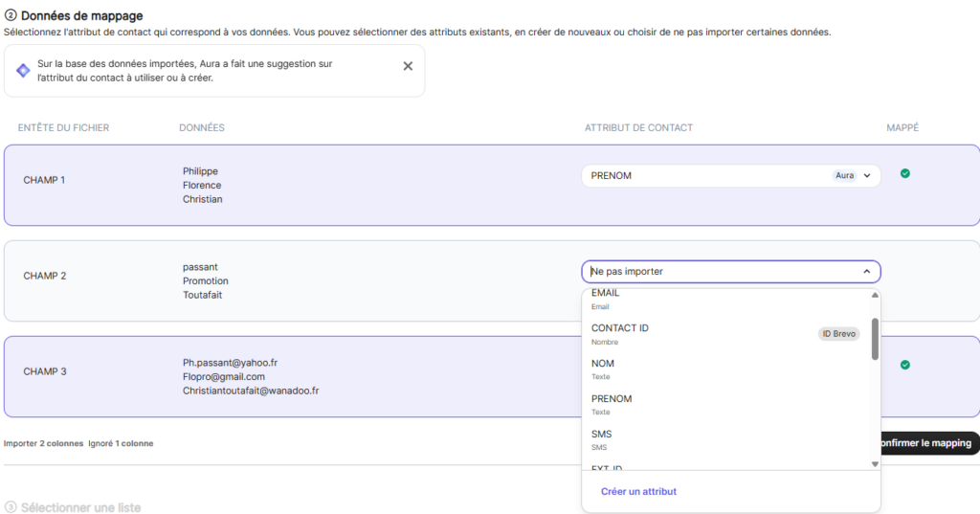The image size is (980, 514).
Task: Collapse the CHAMP 2 attribute dropdown chevron
Action: tap(866, 272)
